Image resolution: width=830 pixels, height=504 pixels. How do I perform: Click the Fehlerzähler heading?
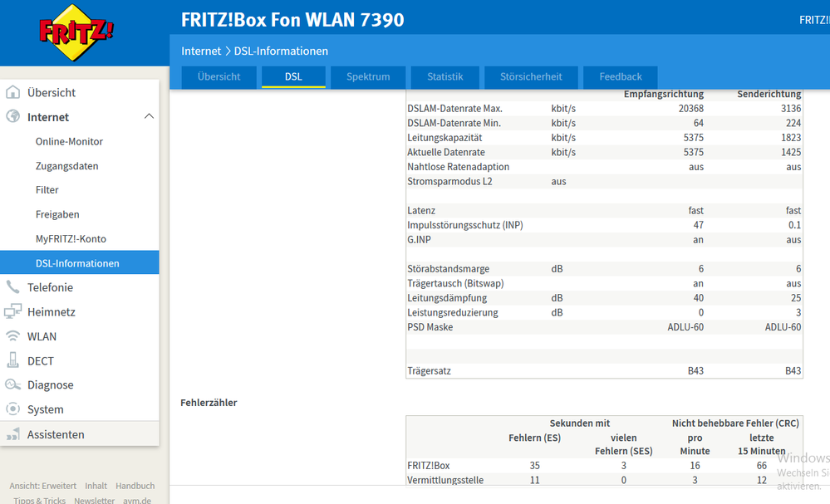point(209,403)
